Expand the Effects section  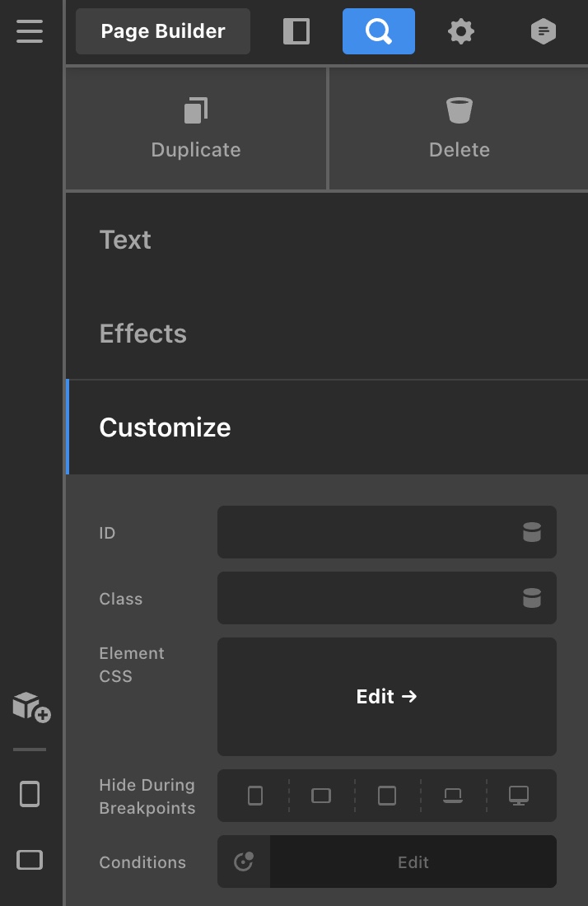pos(327,334)
